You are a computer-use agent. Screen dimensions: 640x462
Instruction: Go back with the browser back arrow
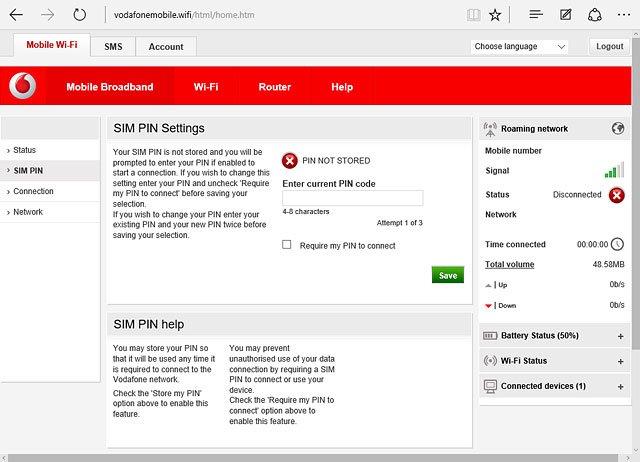pos(16,15)
